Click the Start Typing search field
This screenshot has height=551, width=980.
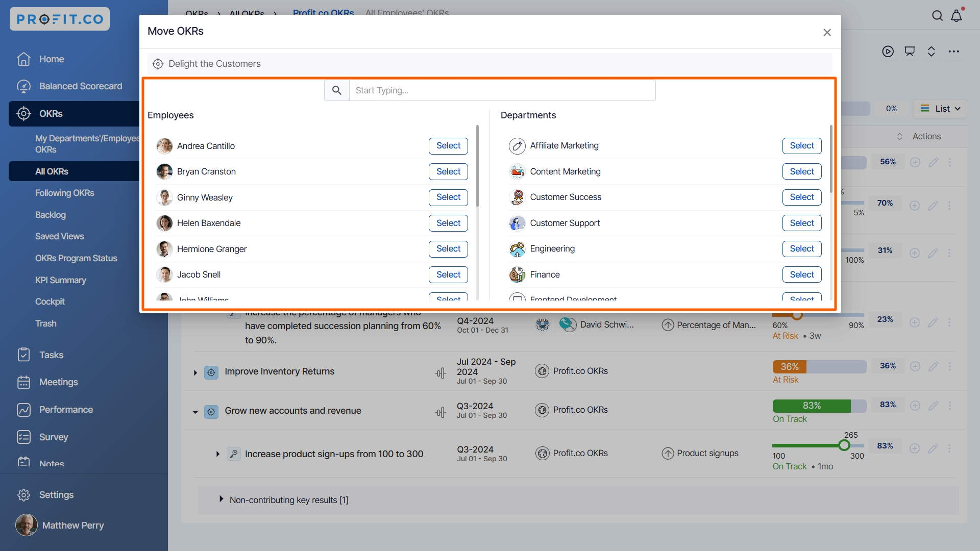click(x=502, y=90)
